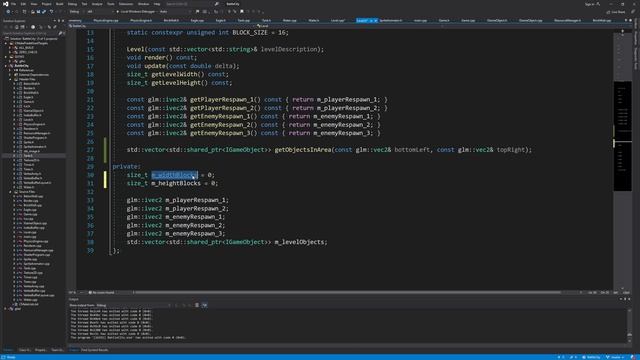Open the x64 platform dropdown
This screenshot has width=640, height=360.
[100, 11]
